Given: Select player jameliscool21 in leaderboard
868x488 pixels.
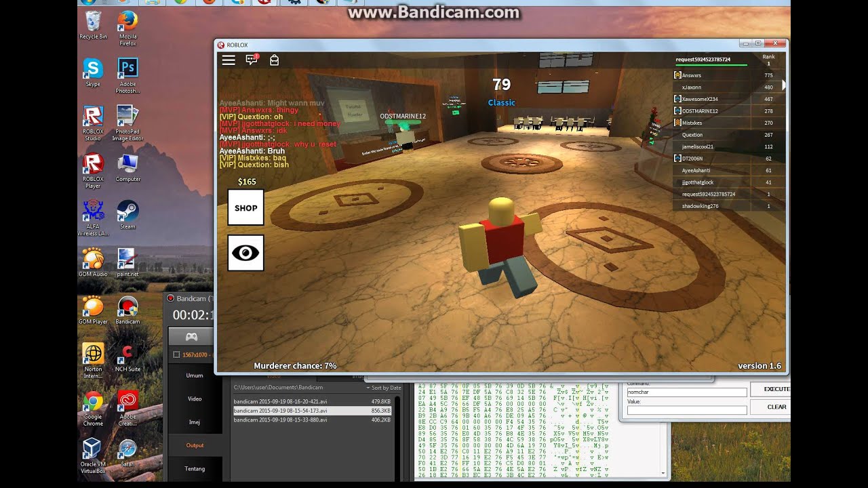Looking at the screenshot, I should pos(729,146).
